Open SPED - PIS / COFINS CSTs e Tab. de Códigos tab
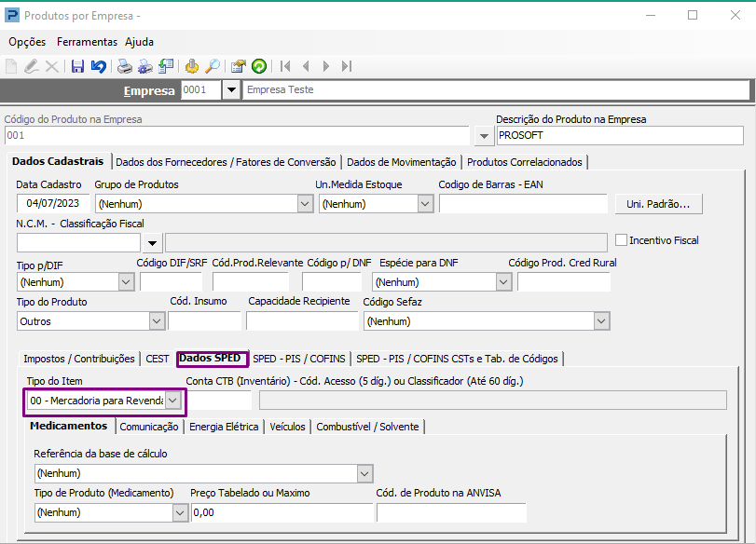 tap(457, 359)
